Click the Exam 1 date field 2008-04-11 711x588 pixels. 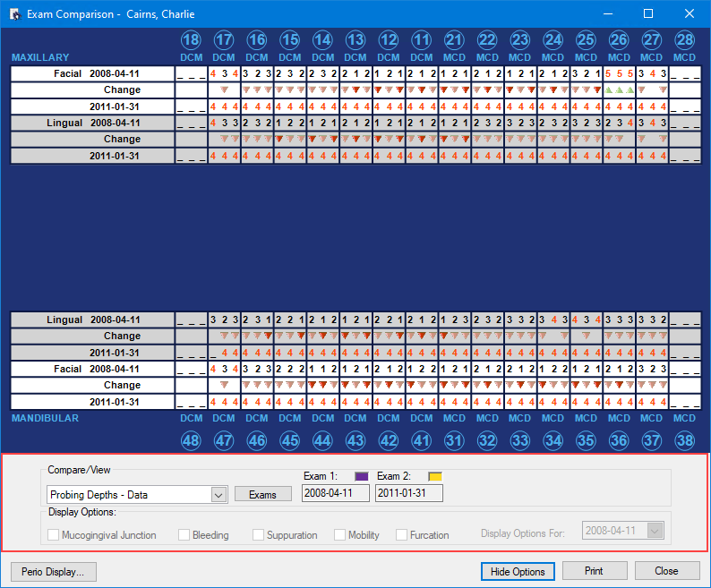336,493
